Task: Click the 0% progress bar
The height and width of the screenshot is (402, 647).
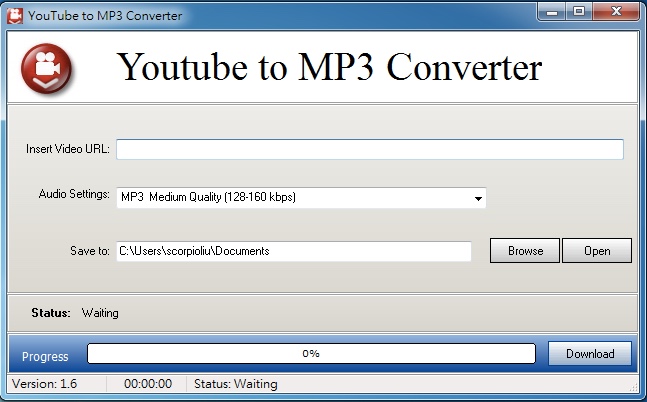Action: click(x=311, y=354)
